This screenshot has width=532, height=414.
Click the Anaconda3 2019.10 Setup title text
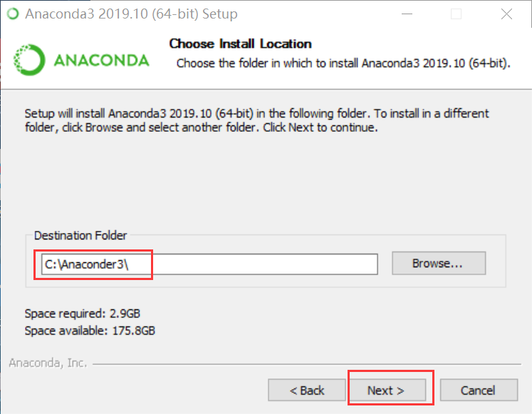click(x=131, y=14)
